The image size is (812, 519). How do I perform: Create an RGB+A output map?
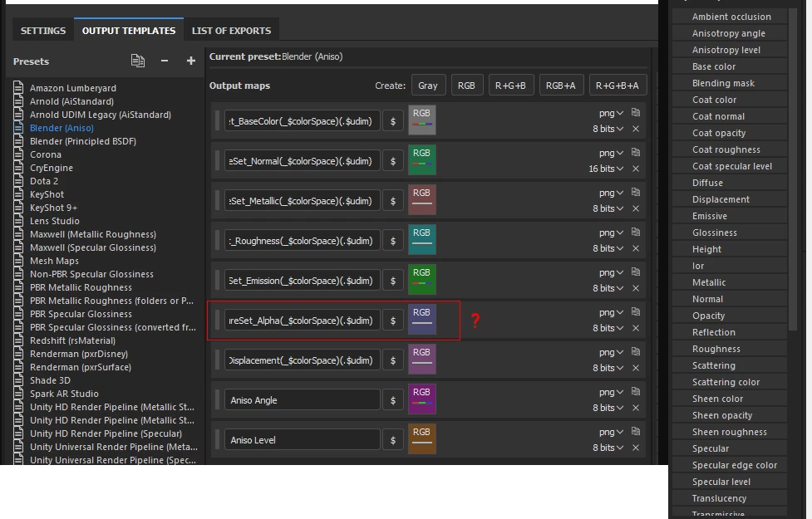point(560,86)
